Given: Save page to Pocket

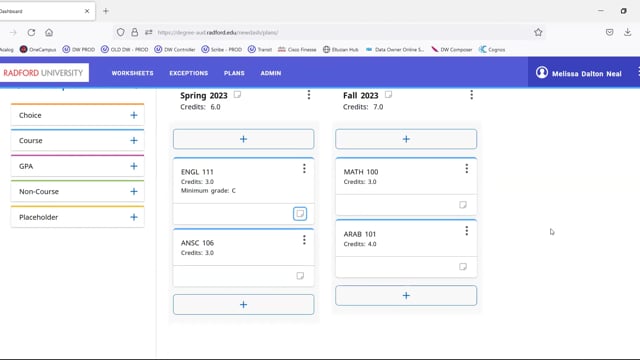Looking at the screenshot, I should tap(609, 32).
